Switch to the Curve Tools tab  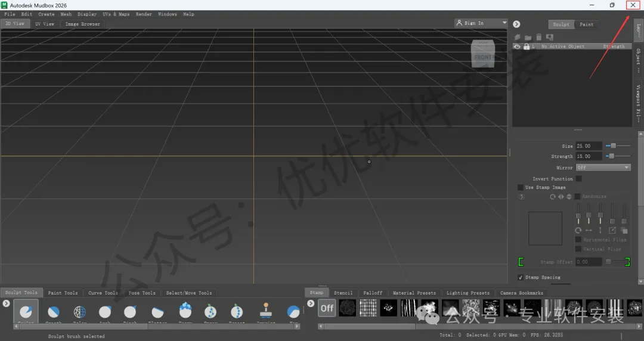(103, 293)
